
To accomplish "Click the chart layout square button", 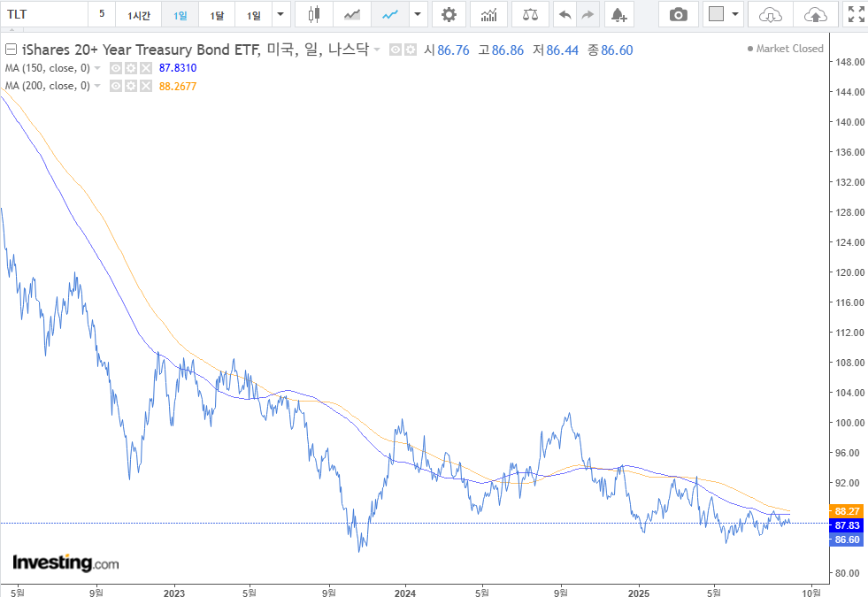I will 717,14.
